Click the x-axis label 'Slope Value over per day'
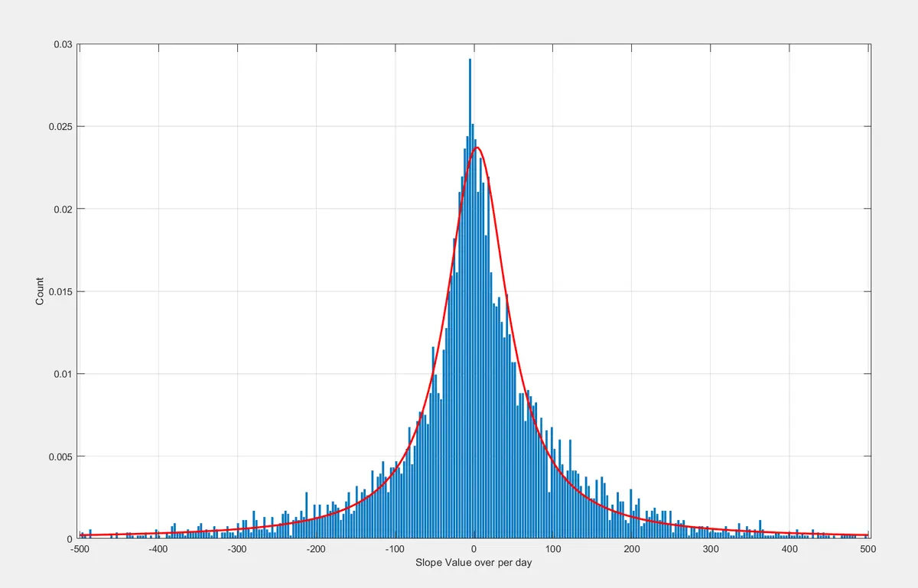This screenshot has width=918, height=588. [474, 563]
